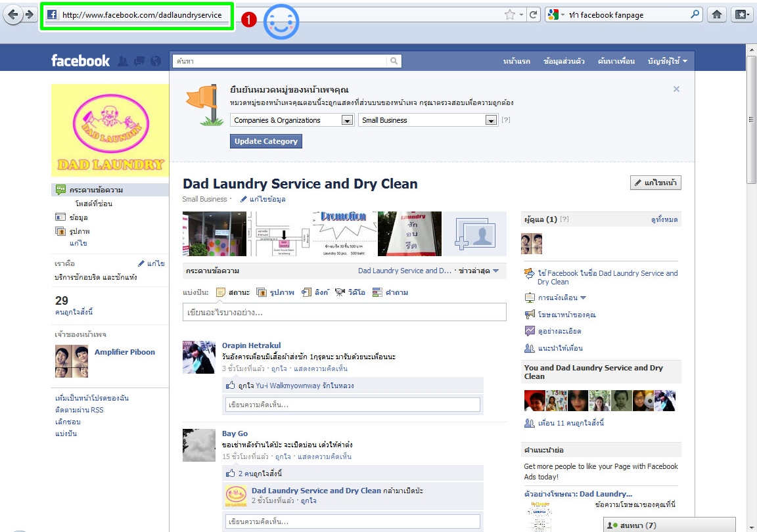Image resolution: width=757 pixels, height=532 pixels.
Task: Dismiss the category confirmation box with X
Action: click(x=676, y=89)
